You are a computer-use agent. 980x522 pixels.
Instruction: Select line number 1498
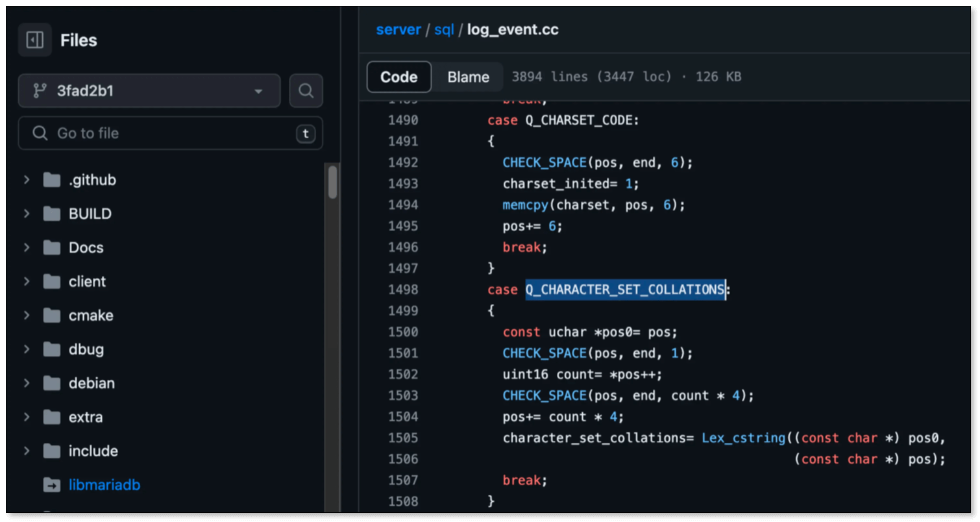(402, 290)
